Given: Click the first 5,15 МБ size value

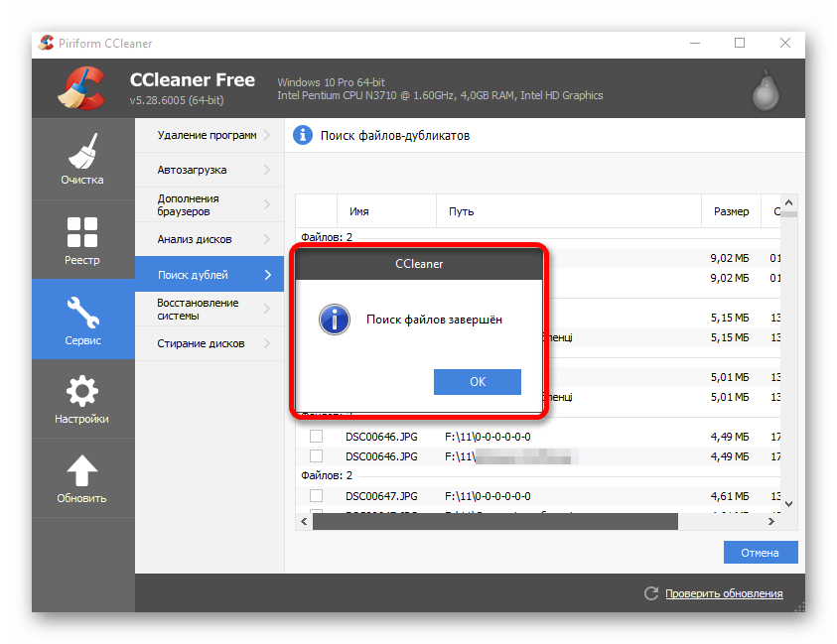Looking at the screenshot, I should tap(729, 318).
